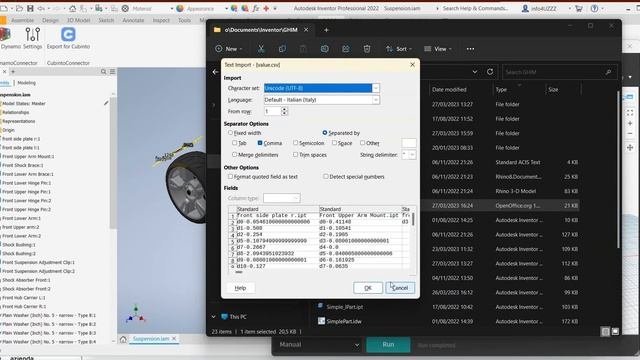Open the Inspect ribbon tab
This screenshot has width=640, height=360.
point(161,20)
